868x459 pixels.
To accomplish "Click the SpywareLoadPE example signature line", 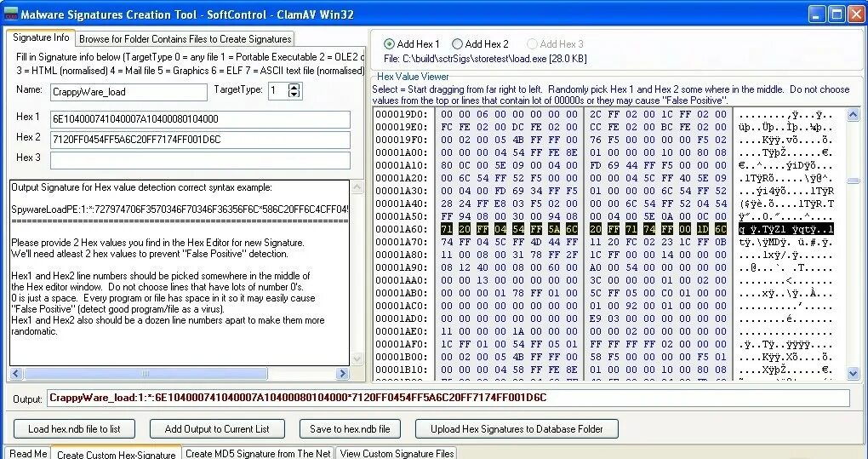I will [180, 209].
